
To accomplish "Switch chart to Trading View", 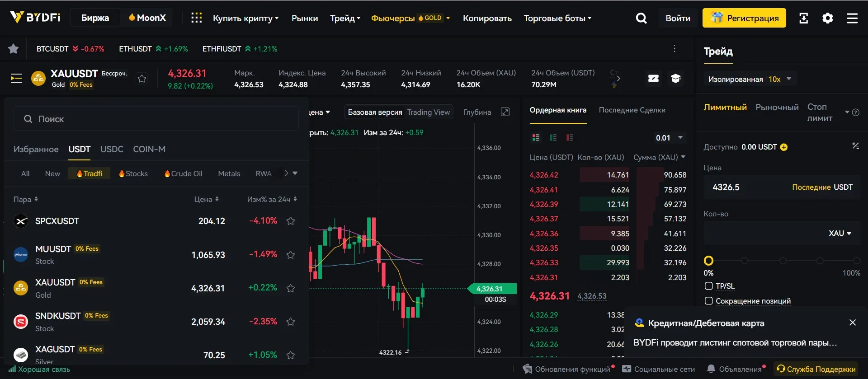I will [x=428, y=112].
